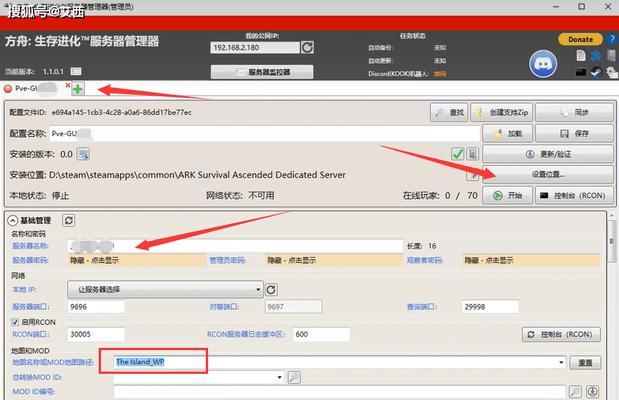Click the green checkmark icon
Image resolution: width=619 pixels, height=400 pixels.
tap(458, 154)
